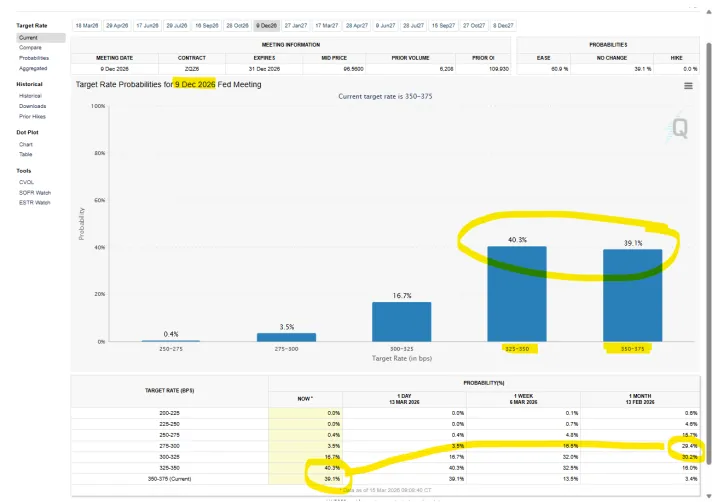This screenshot has width=713, height=502.
Task: Click the 1 MONTH 13 FEB 2026 header
Action: coord(640,399)
